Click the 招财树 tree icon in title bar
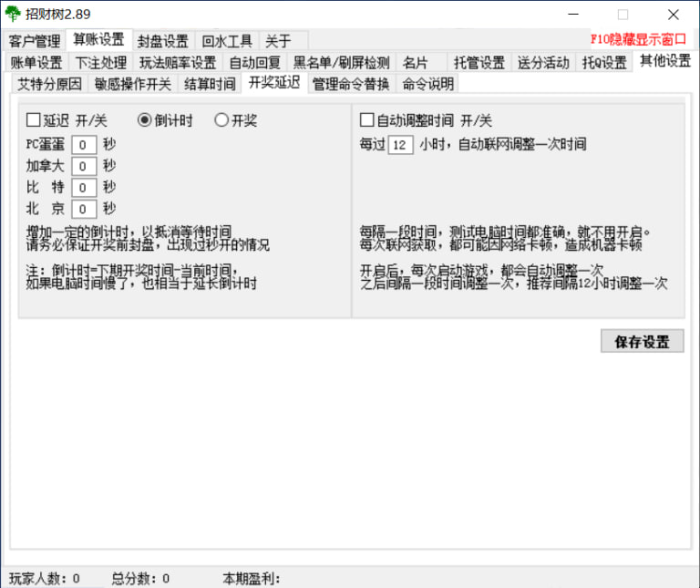Viewport: 700px width, 588px height. (13, 15)
